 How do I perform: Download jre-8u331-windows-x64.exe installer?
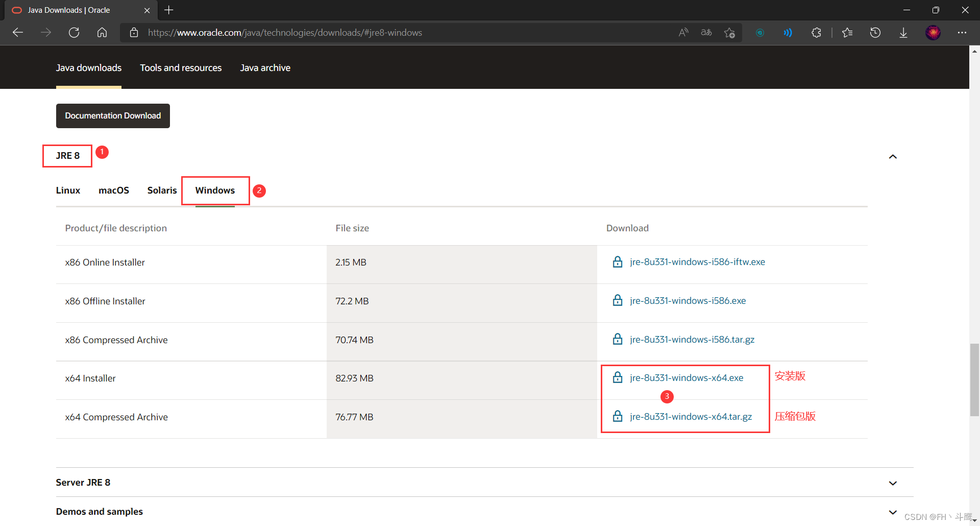click(687, 378)
